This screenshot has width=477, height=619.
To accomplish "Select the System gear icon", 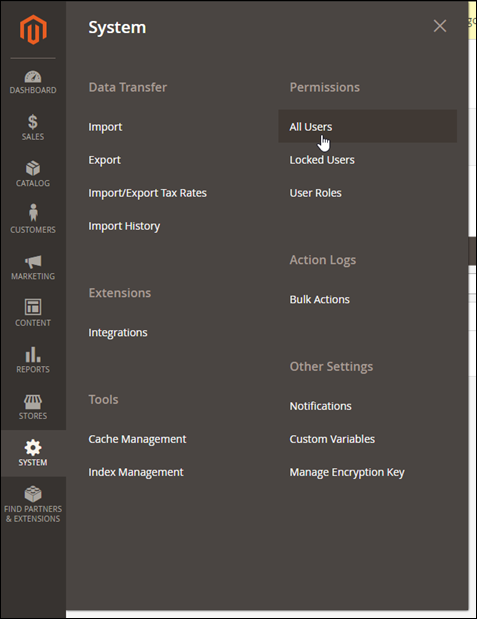I will 33,447.
